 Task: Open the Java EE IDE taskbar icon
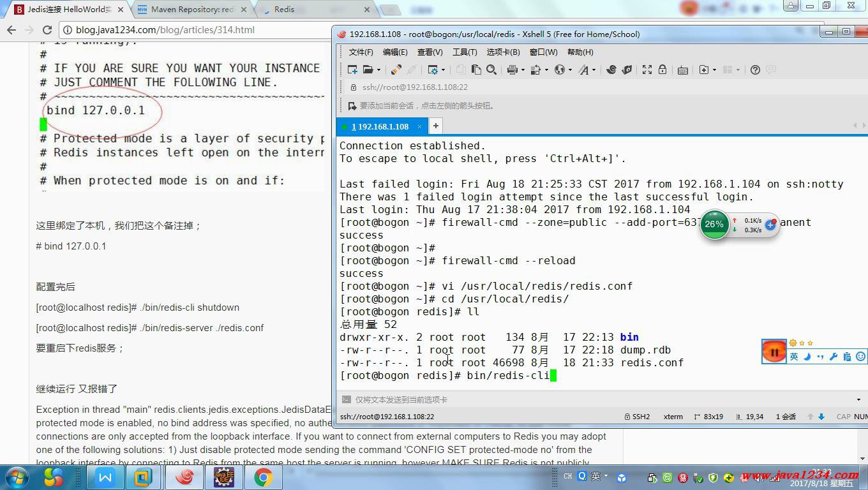point(223,477)
